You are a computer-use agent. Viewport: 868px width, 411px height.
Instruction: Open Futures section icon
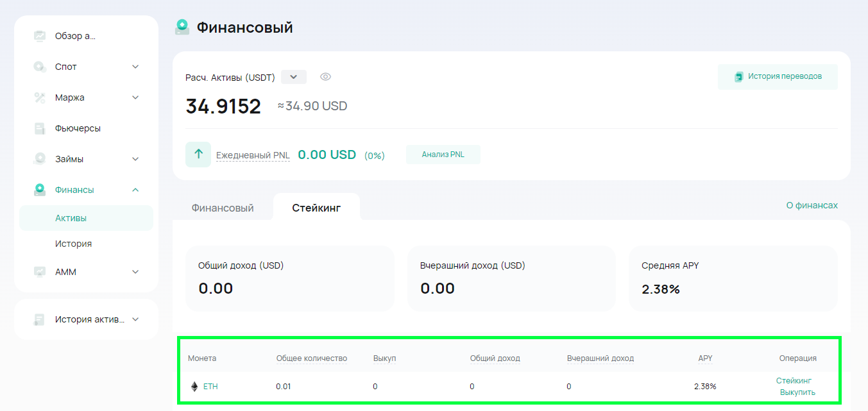click(x=40, y=128)
